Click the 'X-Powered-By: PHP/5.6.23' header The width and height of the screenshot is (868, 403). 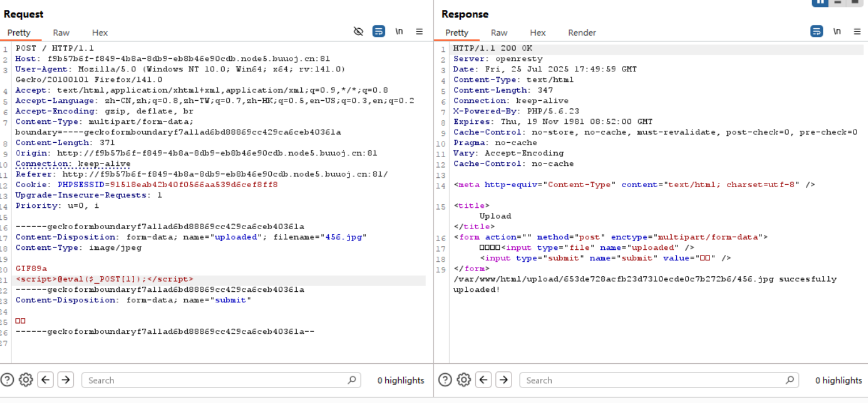[x=516, y=111]
